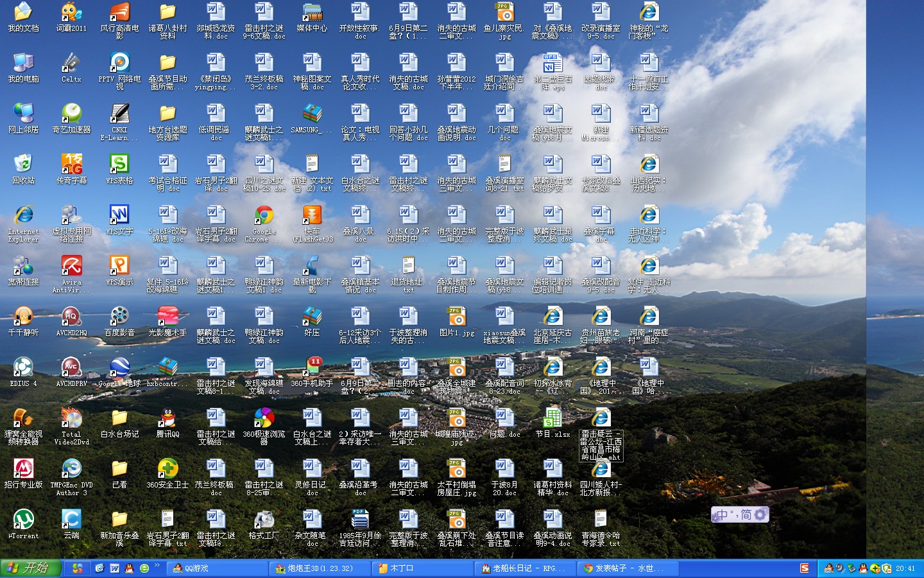The width and height of the screenshot is (924, 578).
Task: Switch to 老船长日记 - RPG taskbar window
Action: pyautogui.click(x=524, y=568)
